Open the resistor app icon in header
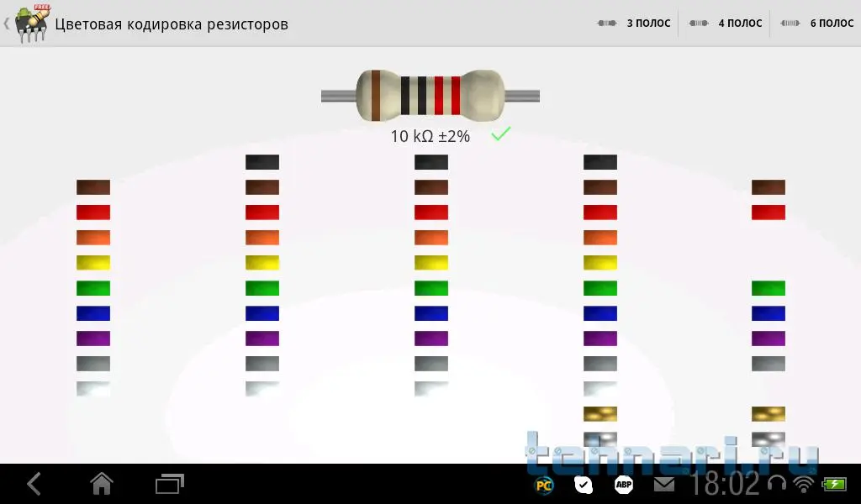 [33, 23]
